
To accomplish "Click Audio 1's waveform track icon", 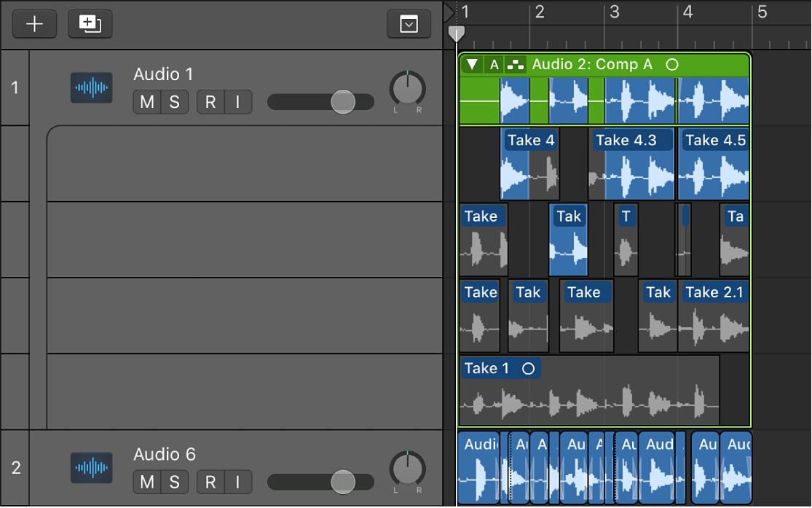I will pyautogui.click(x=91, y=87).
